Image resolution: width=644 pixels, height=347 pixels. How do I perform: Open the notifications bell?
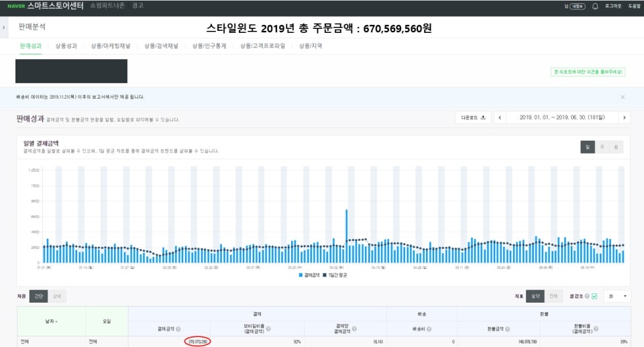click(x=595, y=6)
